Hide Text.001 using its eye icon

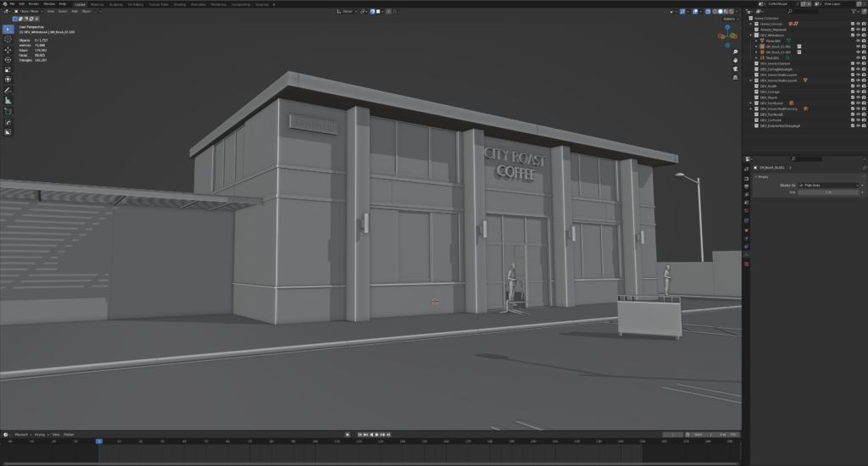point(858,58)
